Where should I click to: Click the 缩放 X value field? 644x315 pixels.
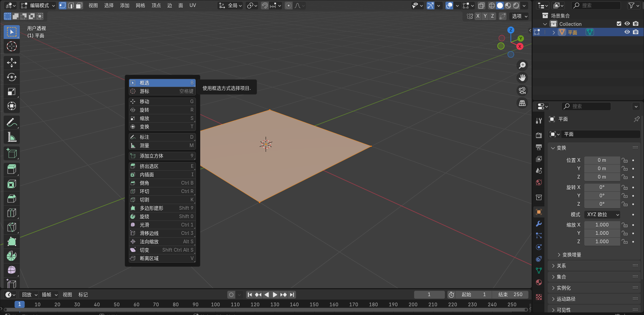coord(602,225)
